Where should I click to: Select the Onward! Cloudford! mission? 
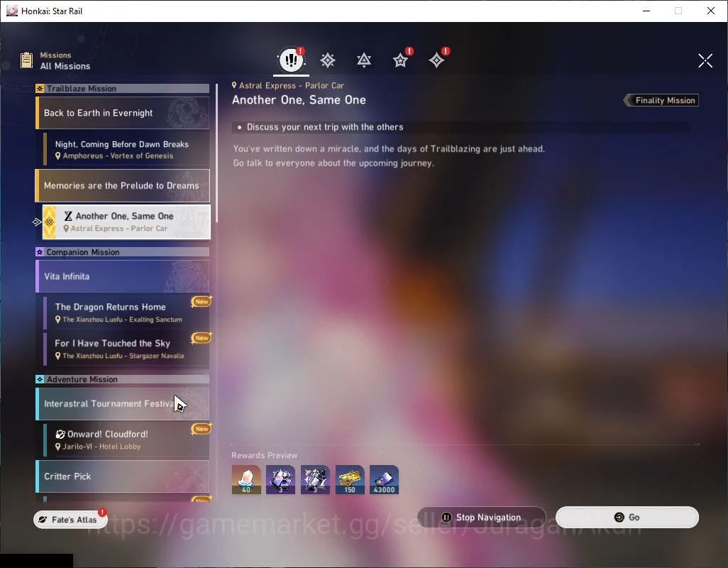pyautogui.click(x=126, y=439)
